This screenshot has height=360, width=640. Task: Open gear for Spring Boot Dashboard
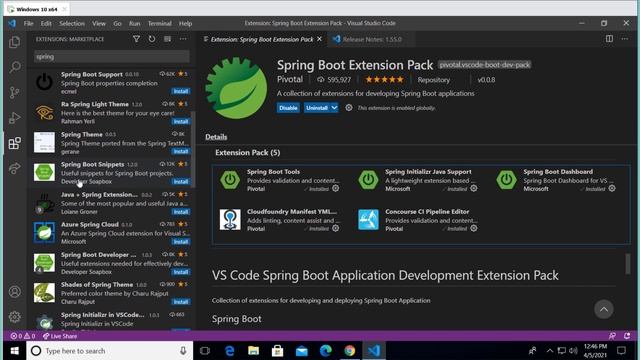(x=612, y=189)
